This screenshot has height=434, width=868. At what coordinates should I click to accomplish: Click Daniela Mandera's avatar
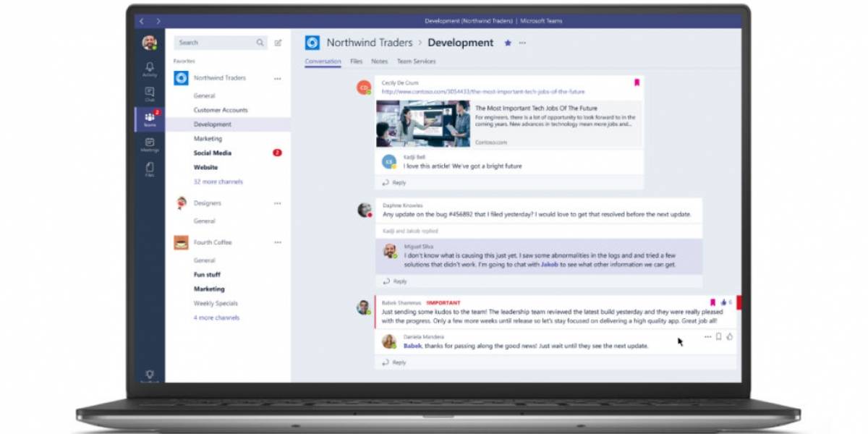(389, 341)
